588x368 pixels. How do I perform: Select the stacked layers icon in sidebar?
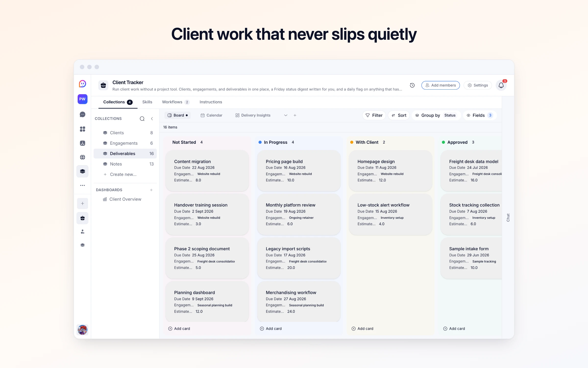83,171
